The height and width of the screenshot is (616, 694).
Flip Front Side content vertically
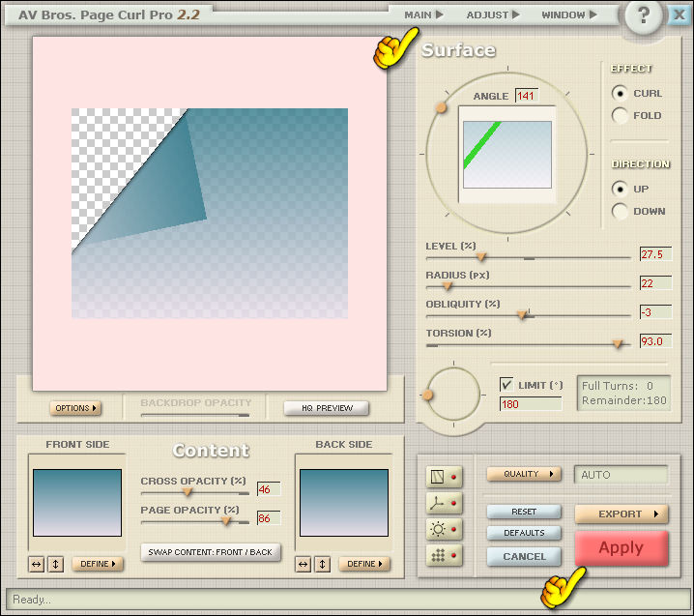[x=56, y=564]
